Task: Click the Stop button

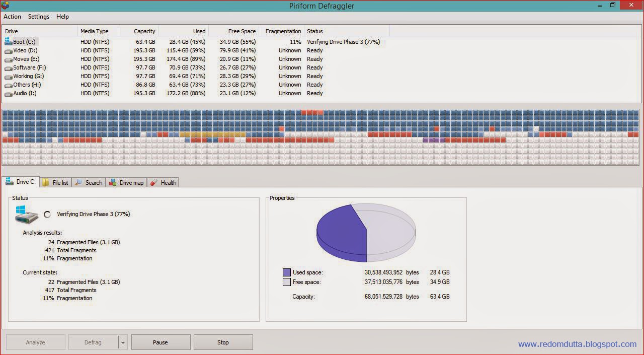Action: [x=223, y=342]
